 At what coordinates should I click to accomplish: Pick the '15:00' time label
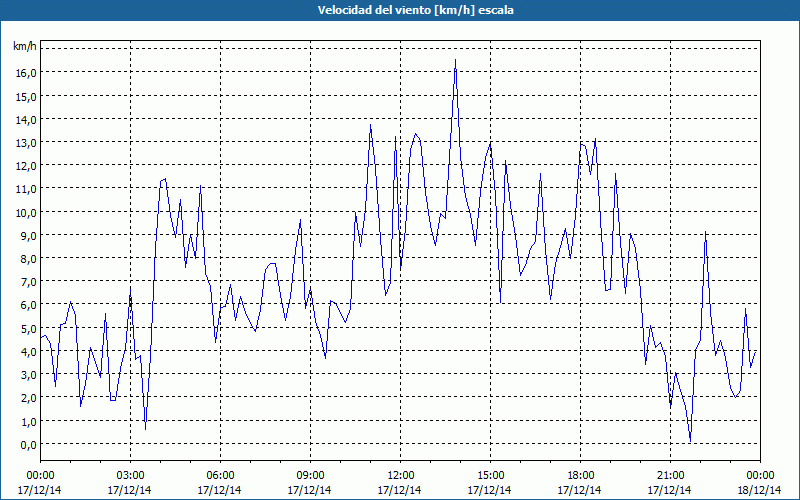[490, 476]
